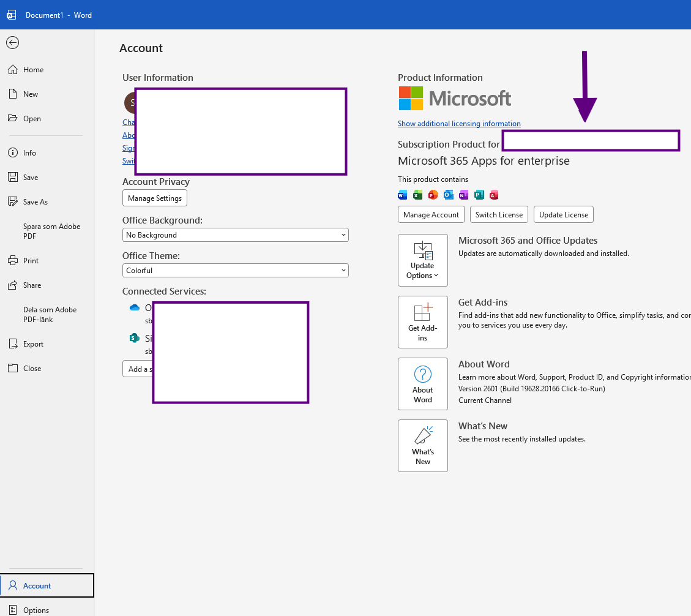
Task: Click the Home house icon
Action: [x=13, y=69]
